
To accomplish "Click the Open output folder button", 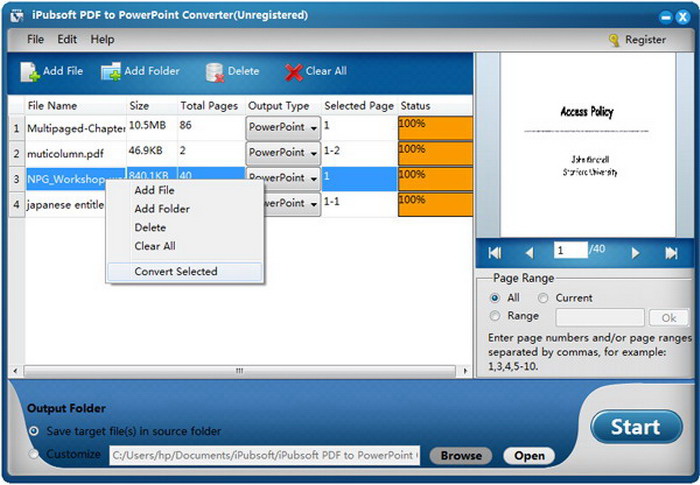I will 529,456.
